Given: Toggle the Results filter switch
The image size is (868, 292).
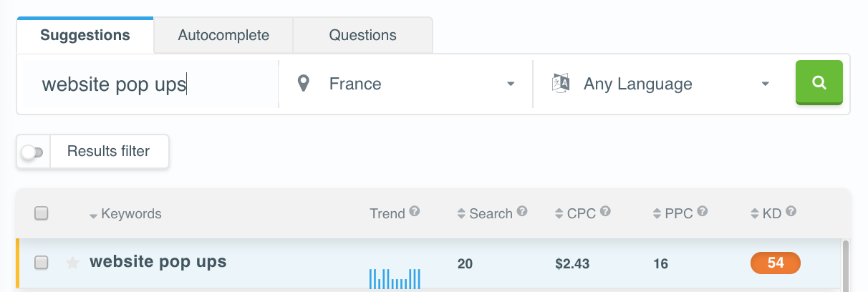Looking at the screenshot, I should point(33,152).
